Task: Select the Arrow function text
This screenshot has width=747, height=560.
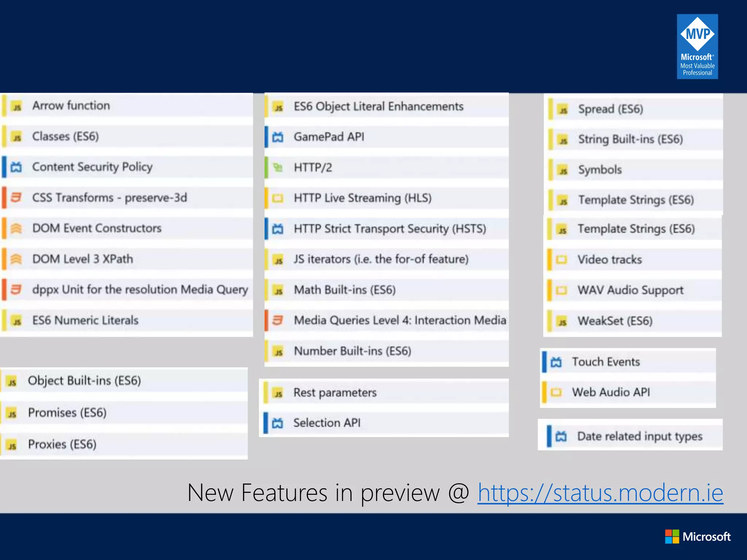Action: click(x=71, y=106)
